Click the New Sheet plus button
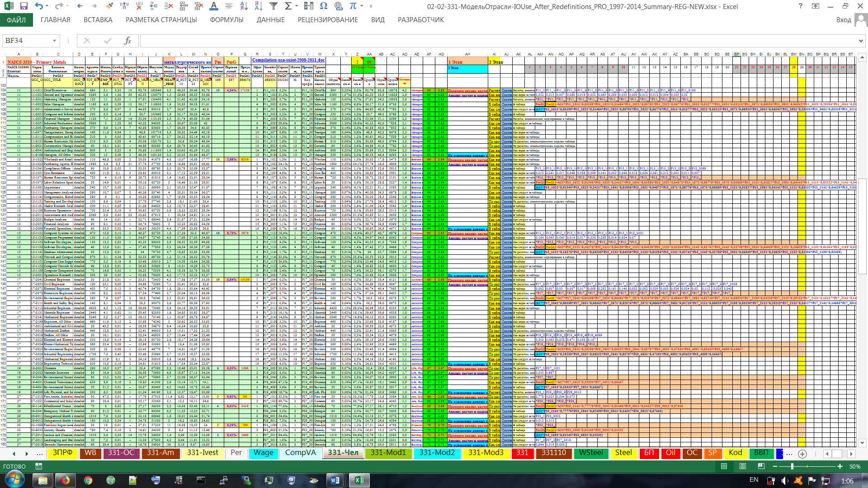This screenshot has width=868, height=488. [802, 454]
